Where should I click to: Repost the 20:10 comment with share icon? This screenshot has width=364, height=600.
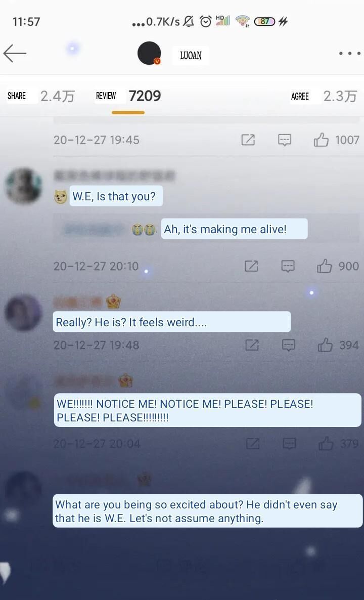(x=251, y=266)
